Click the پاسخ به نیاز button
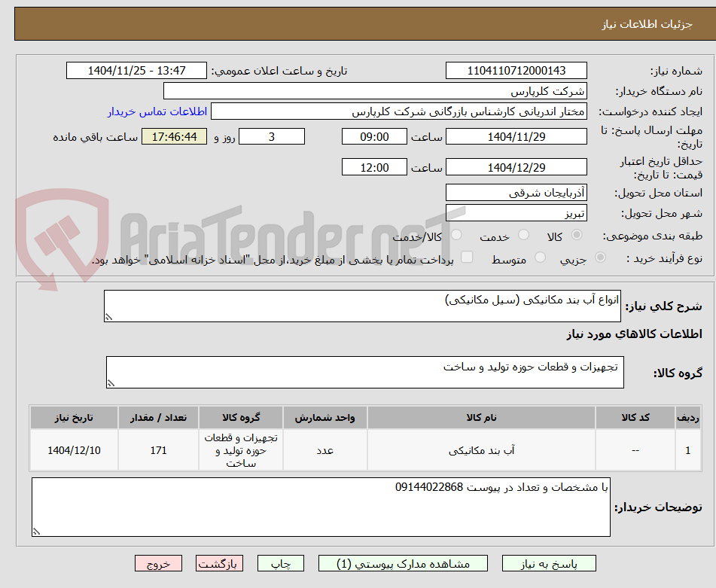716x588 pixels. click(x=549, y=563)
